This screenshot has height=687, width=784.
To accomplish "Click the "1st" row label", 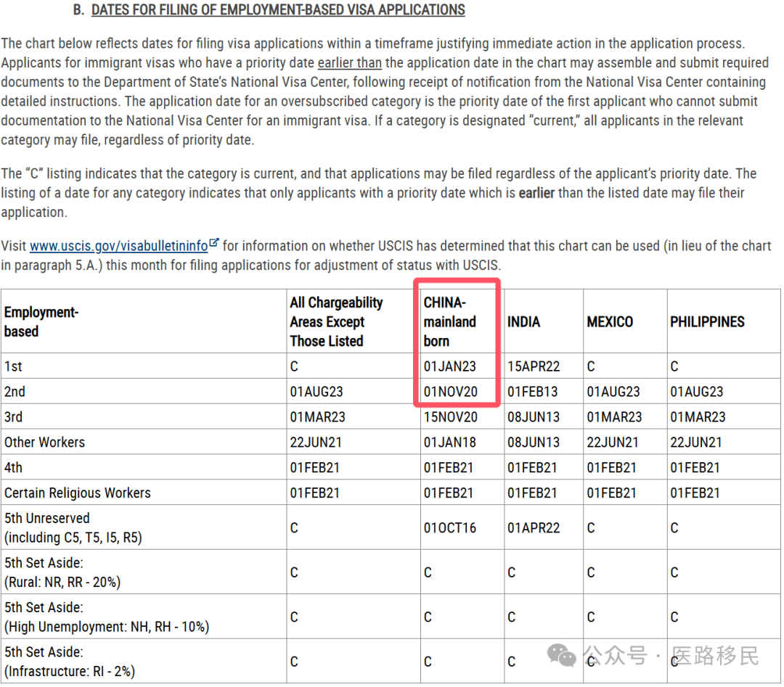I will [x=13, y=366].
